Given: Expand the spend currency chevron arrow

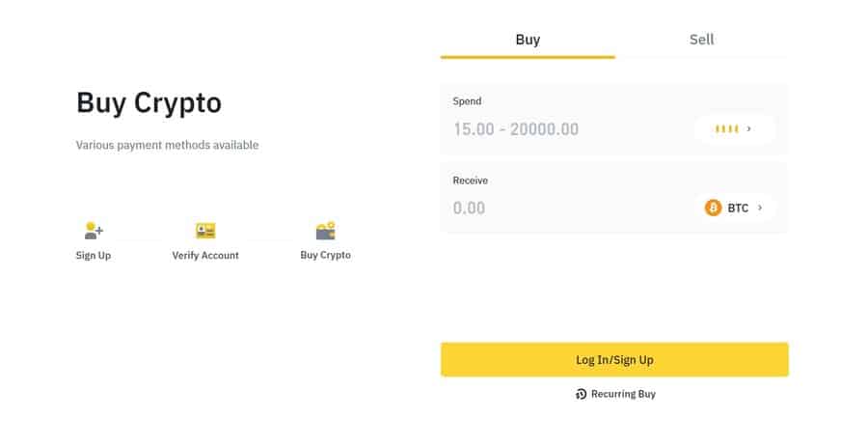Looking at the screenshot, I should point(749,128).
